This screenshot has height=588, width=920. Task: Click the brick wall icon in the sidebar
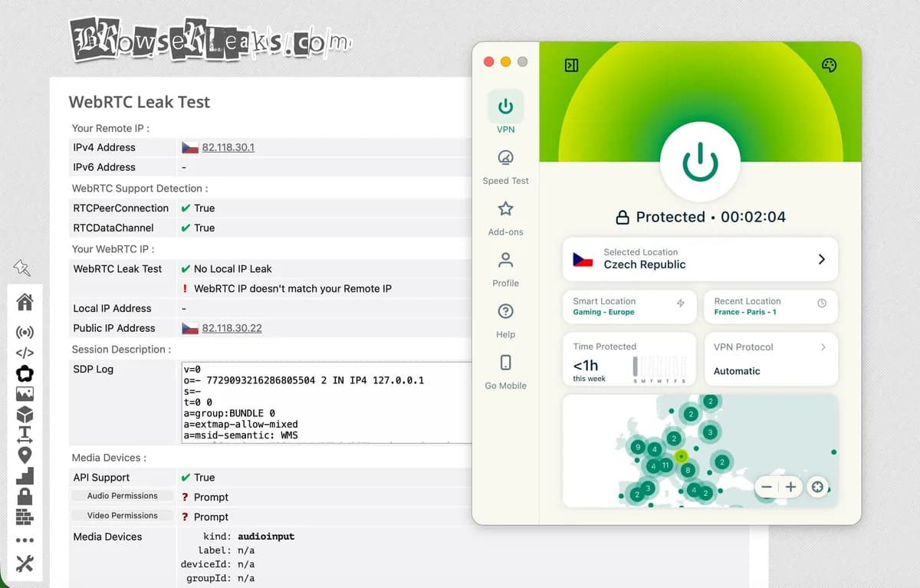pos(25,516)
